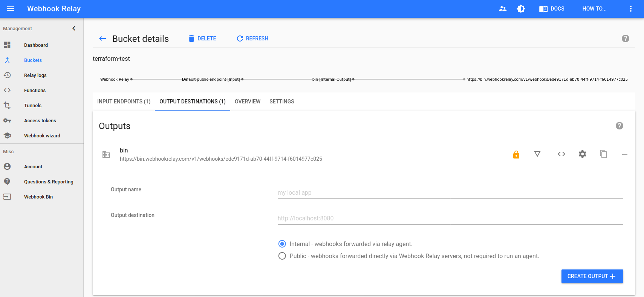This screenshot has width=644, height=297.
Task: Click CREATE OUTPUT button
Action: [592, 276]
